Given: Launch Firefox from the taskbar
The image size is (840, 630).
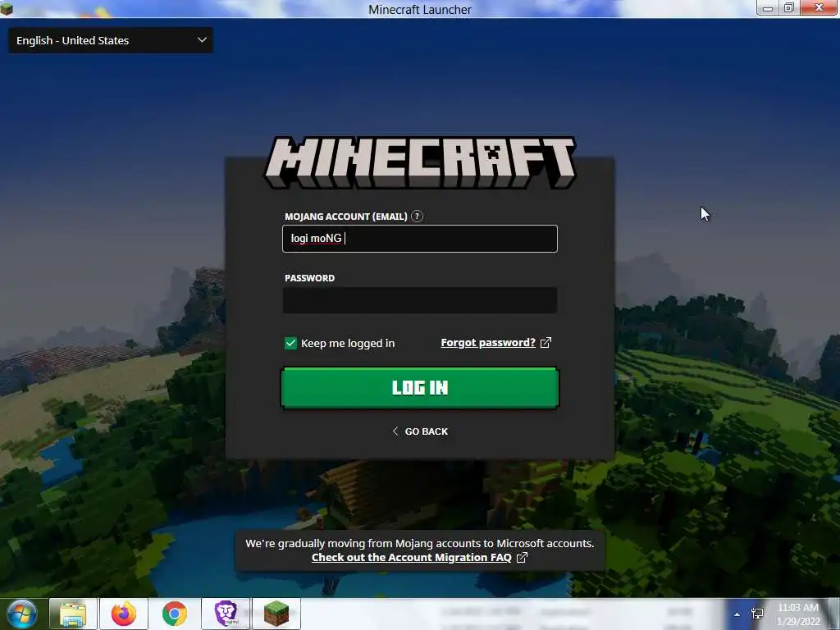Looking at the screenshot, I should pyautogui.click(x=124, y=614).
